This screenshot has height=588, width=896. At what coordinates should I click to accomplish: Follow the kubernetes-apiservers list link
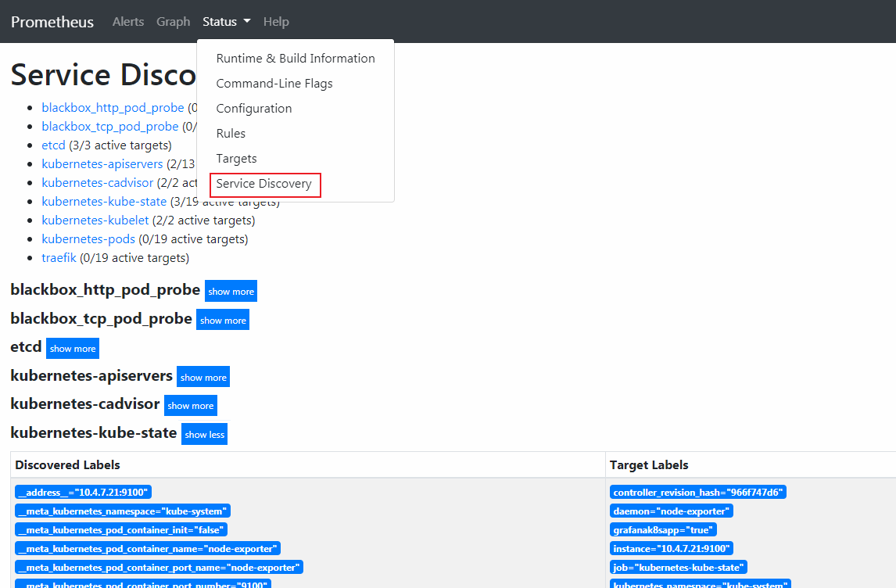[x=102, y=164]
